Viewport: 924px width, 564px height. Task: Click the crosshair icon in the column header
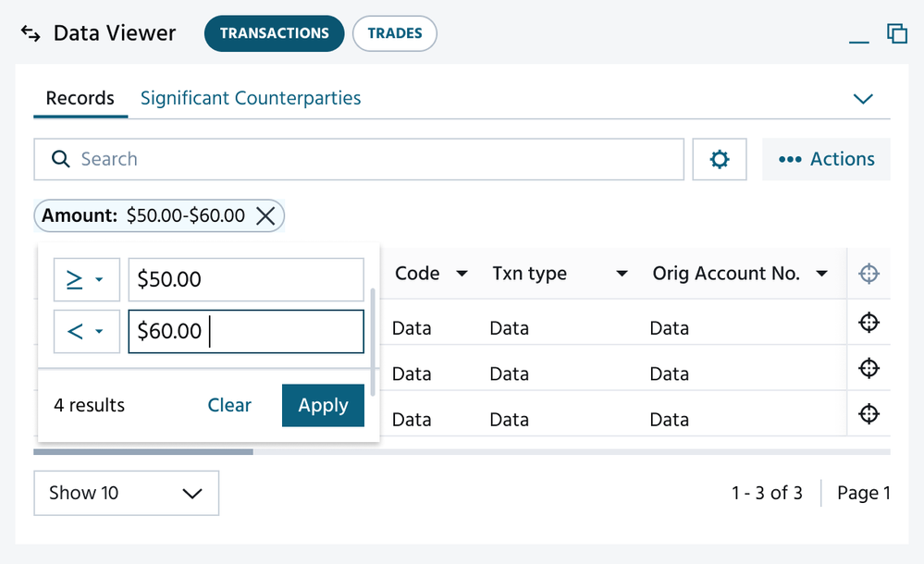tap(869, 274)
